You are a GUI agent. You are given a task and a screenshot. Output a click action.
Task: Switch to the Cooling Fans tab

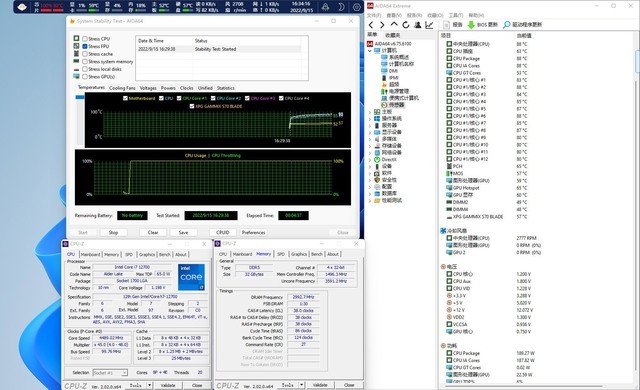[x=122, y=88]
